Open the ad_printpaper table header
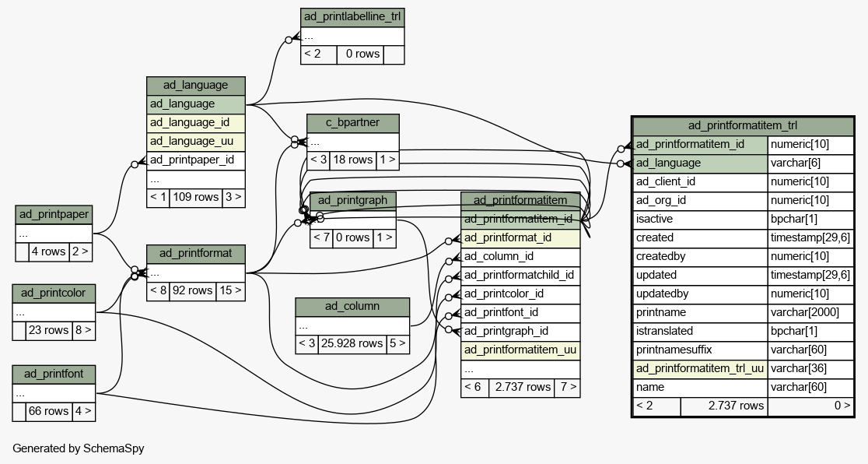This screenshot has height=464, width=868. [54, 214]
